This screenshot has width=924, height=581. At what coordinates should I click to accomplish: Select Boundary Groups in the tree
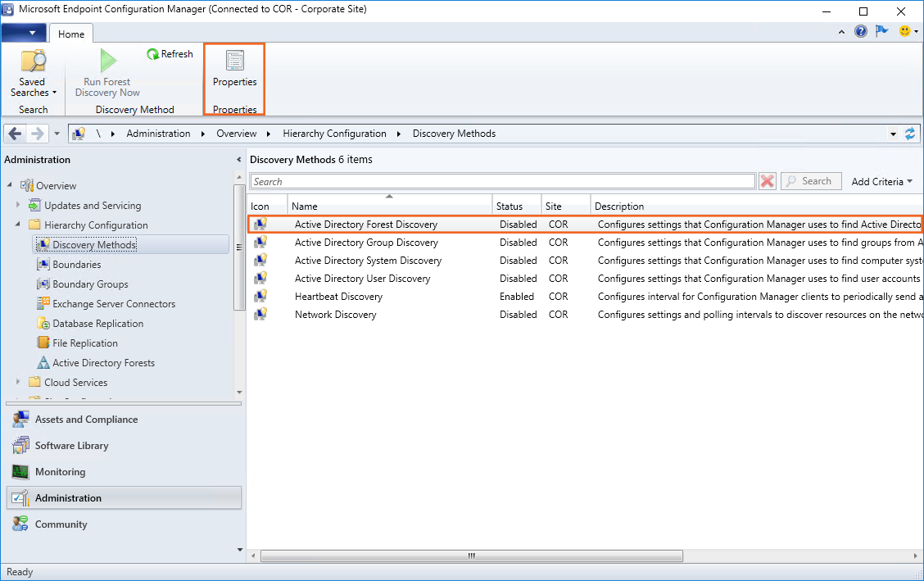click(x=90, y=284)
